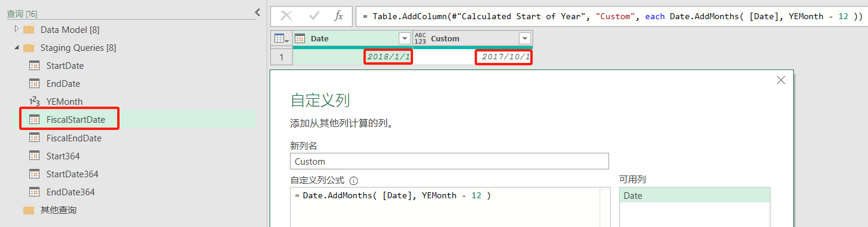
Task: Expand the Data Model [8] folder
Action: point(17,29)
